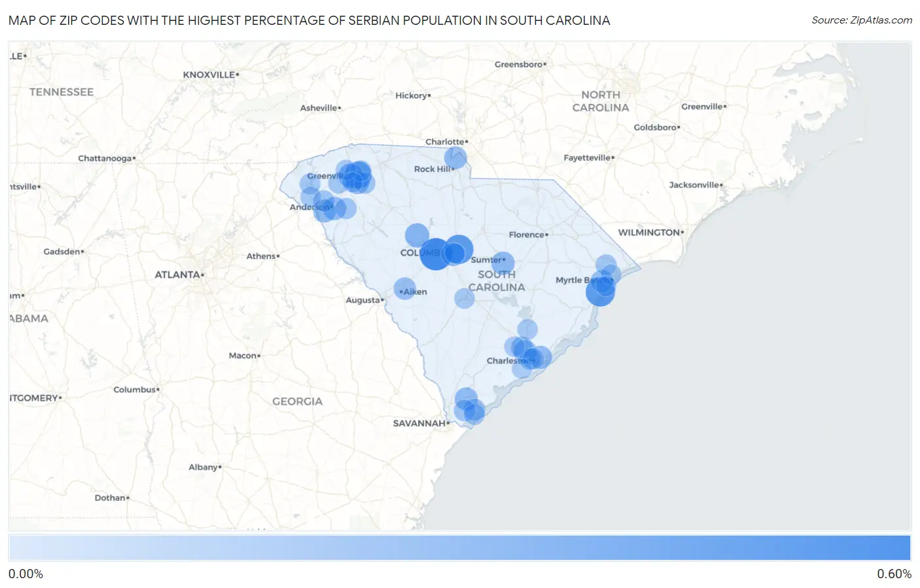Click the blue gradient legend bar
920x588 pixels.
point(459,548)
